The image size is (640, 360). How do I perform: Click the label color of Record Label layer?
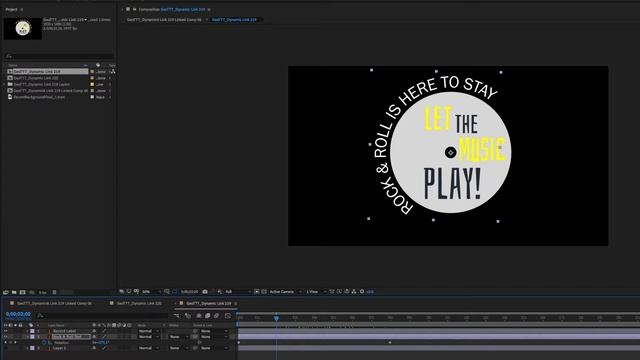pos(32,331)
